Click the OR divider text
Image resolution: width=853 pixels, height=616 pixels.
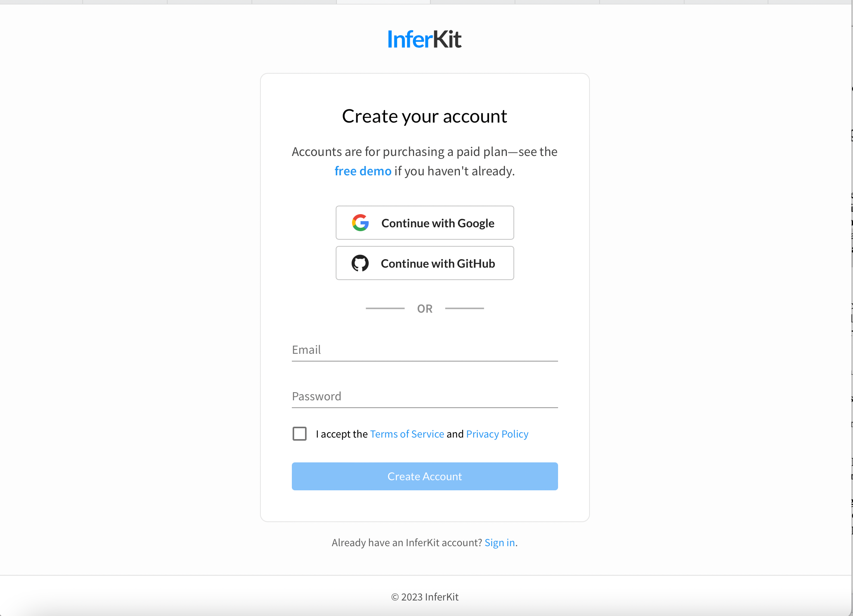[x=425, y=309]
